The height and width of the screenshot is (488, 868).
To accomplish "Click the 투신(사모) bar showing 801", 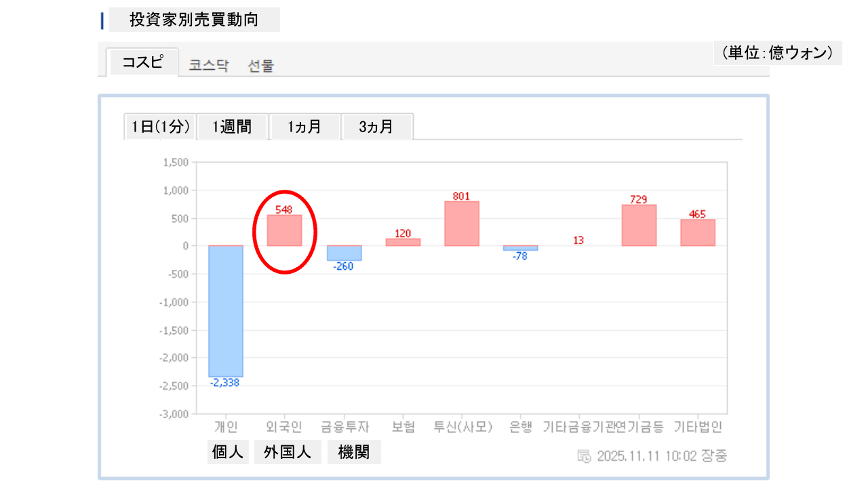I will pos(462,224).
